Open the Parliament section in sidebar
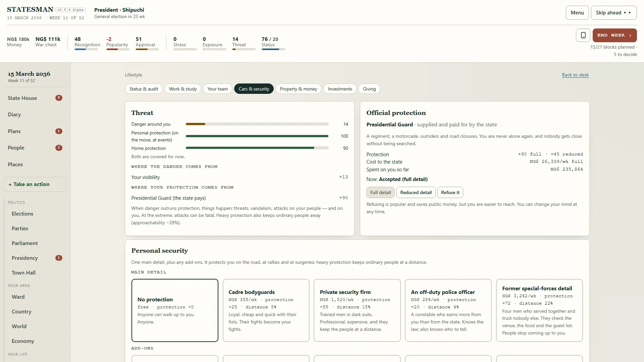 coord(25,243)
